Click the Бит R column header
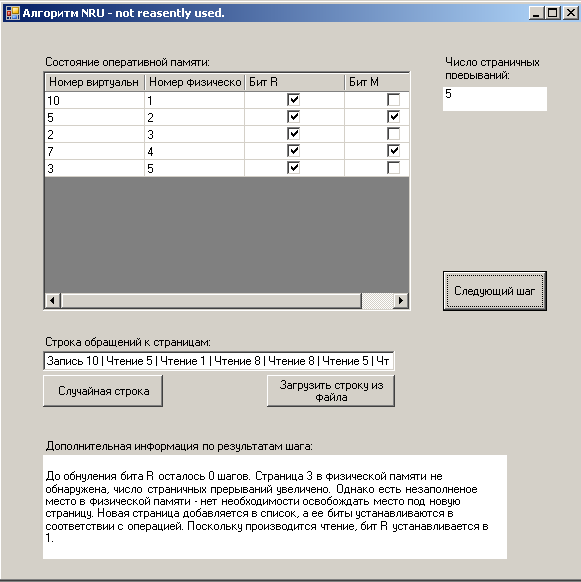 [x=294, y=82]
